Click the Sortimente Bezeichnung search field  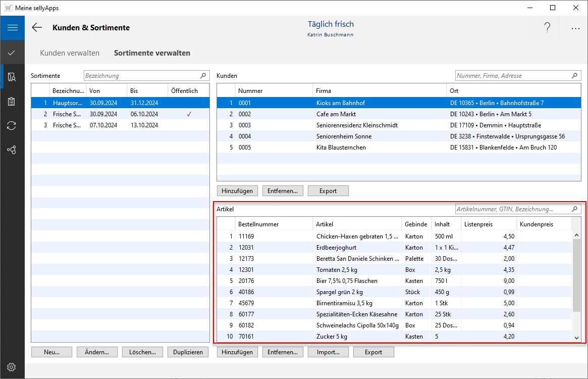tap(142, 76)
